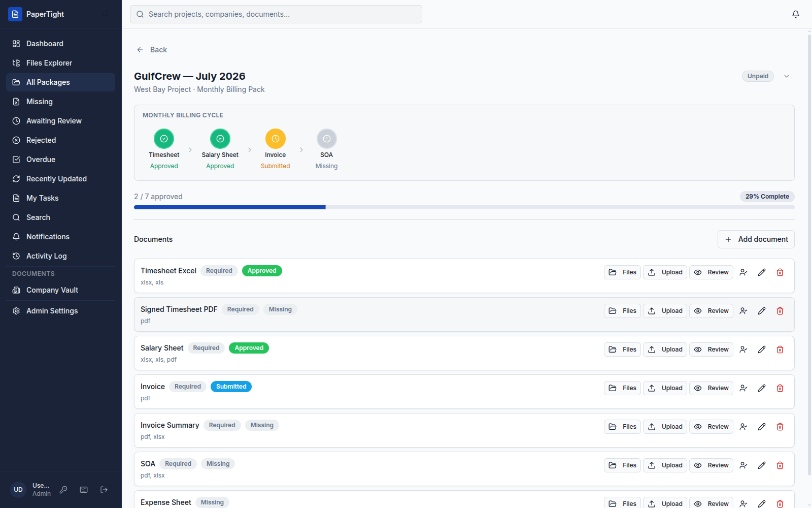
Task: Delete the Timesheet Excel document via trash icon
Action: (x=780, y=272)
